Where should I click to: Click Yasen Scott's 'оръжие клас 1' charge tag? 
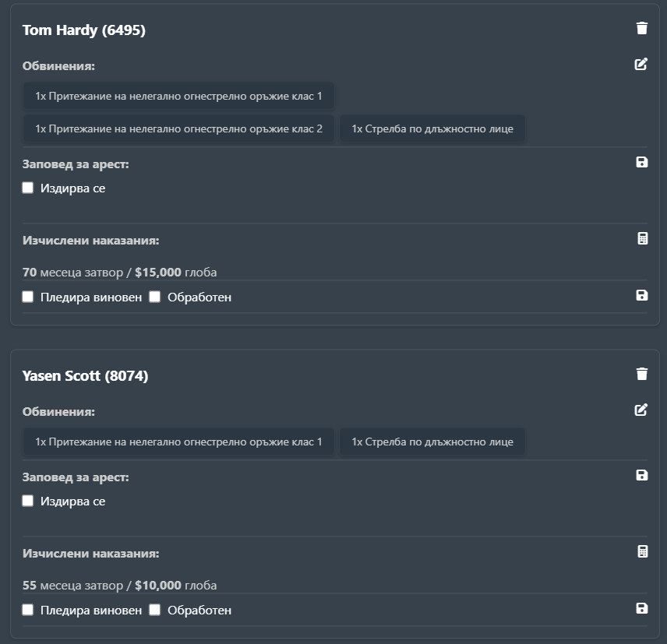(x=178, y=442)
